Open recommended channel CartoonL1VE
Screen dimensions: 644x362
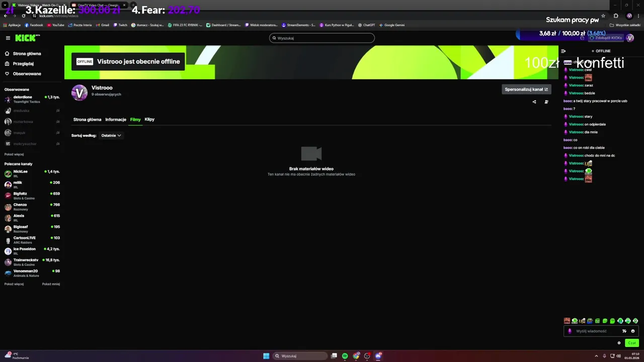point(32,240)
